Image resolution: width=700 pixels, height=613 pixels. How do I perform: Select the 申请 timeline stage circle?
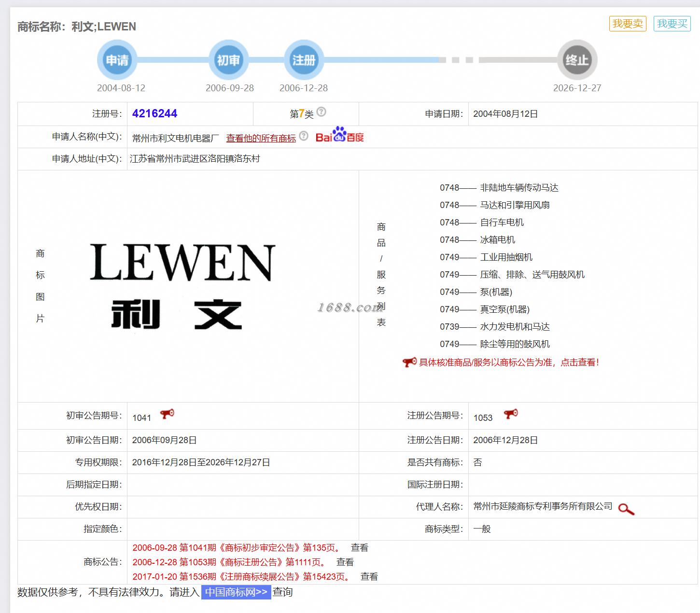pyautogui.click(x=117, y=60)
